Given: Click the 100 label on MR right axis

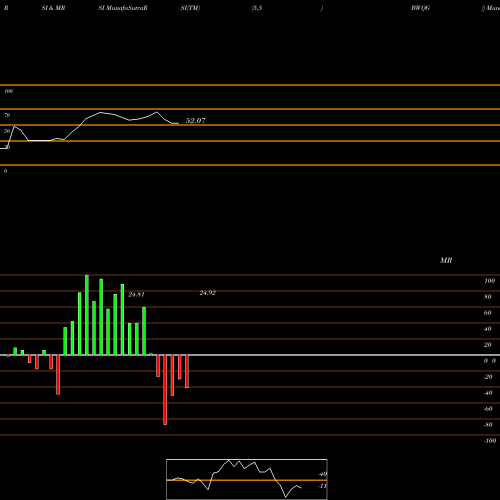Looking at the screenshot, I should (489, 281).
